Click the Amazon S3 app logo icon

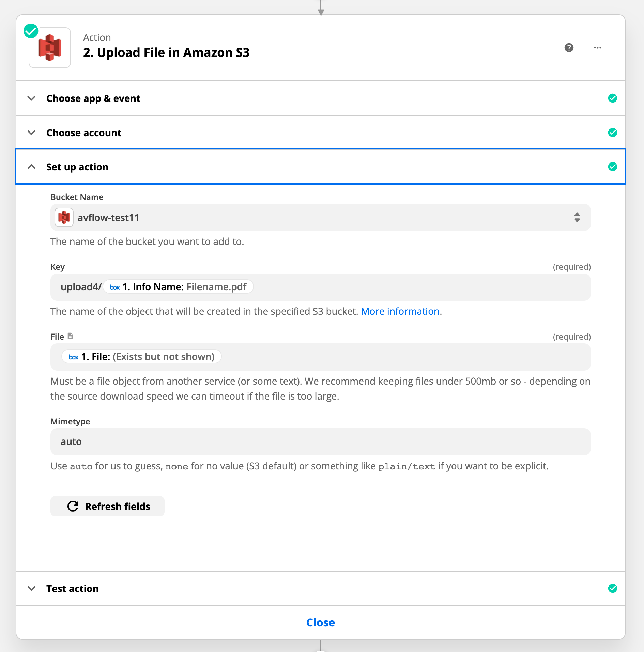(50, 48)
